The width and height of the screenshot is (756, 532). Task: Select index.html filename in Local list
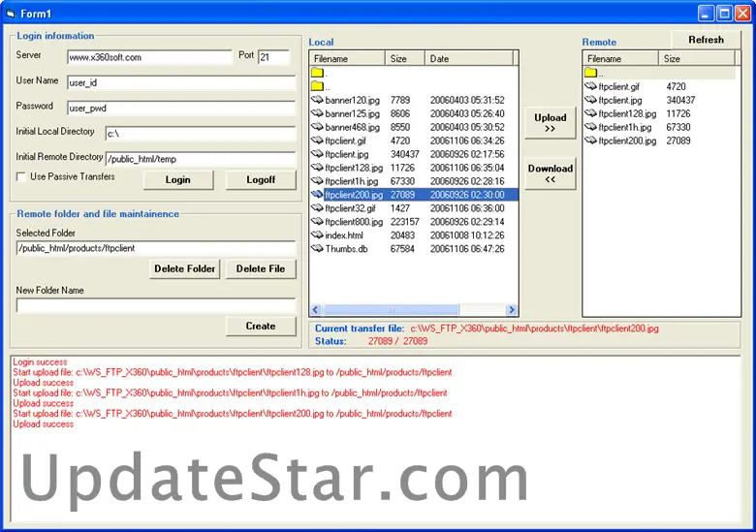344,235
